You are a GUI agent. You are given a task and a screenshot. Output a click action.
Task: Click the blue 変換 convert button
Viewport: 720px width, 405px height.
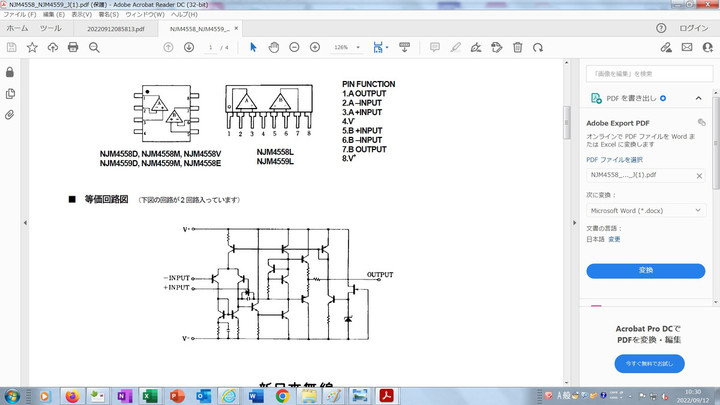646,270
